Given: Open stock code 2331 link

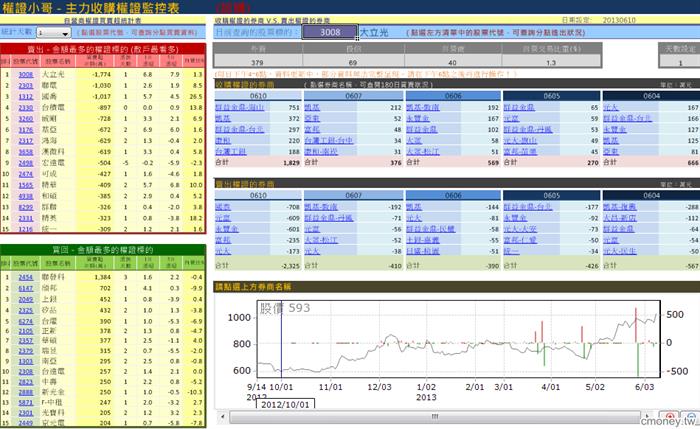Looking at the screenshot, I should 25,218.
